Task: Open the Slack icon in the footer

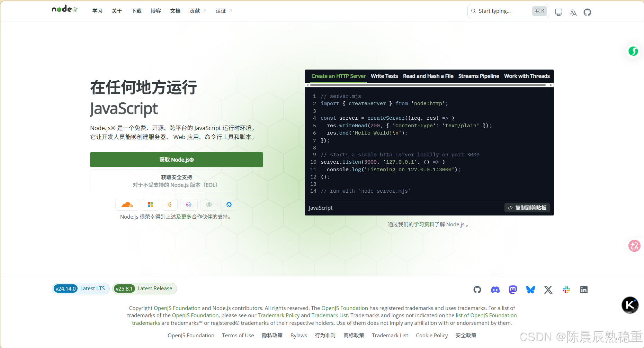Action: point(566,290)
